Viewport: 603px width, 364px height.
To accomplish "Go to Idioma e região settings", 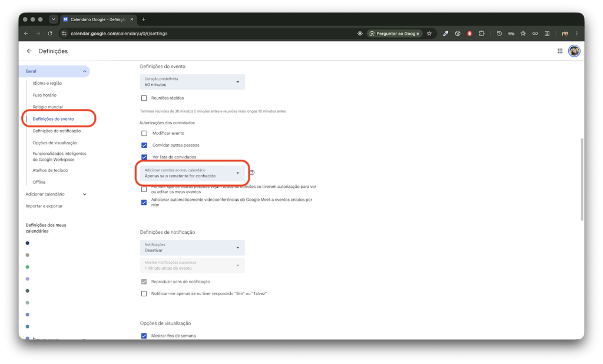I will coord(47,83).
